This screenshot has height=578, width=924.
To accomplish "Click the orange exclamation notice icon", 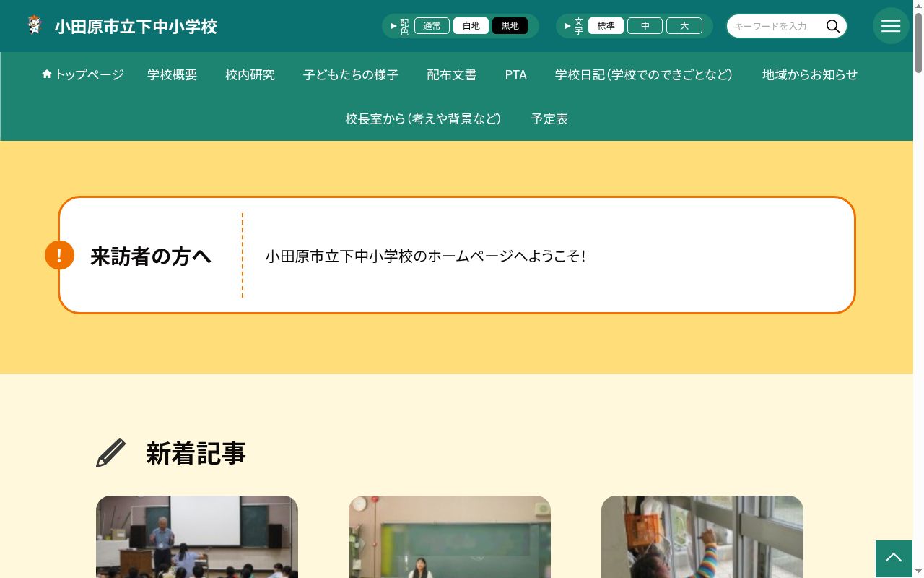I will 59,255.
